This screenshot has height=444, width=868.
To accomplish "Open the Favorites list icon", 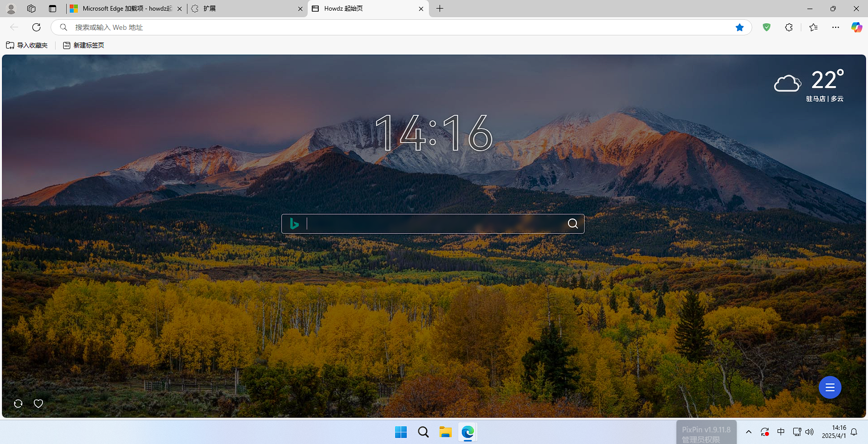I will (813, 27).
